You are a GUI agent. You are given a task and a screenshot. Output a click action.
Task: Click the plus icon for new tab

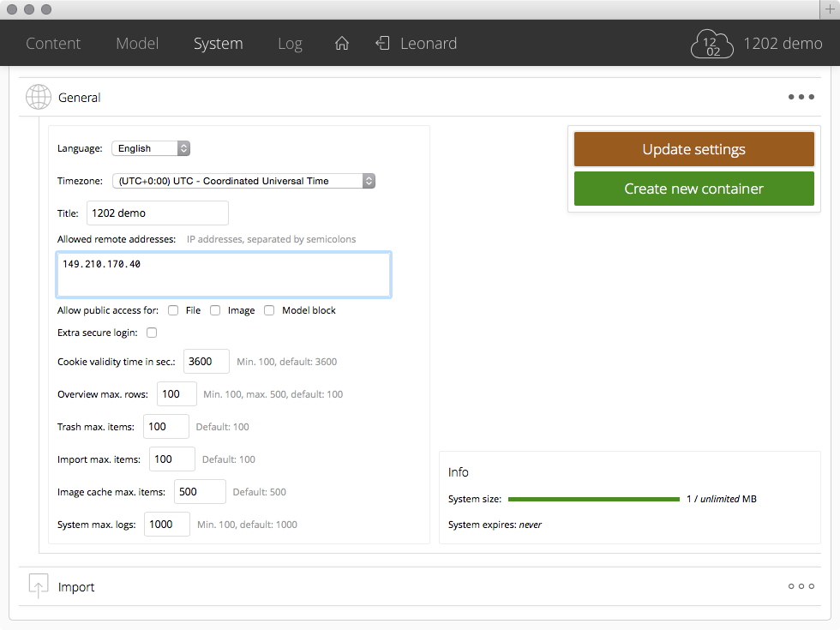(x=829, y=9)
